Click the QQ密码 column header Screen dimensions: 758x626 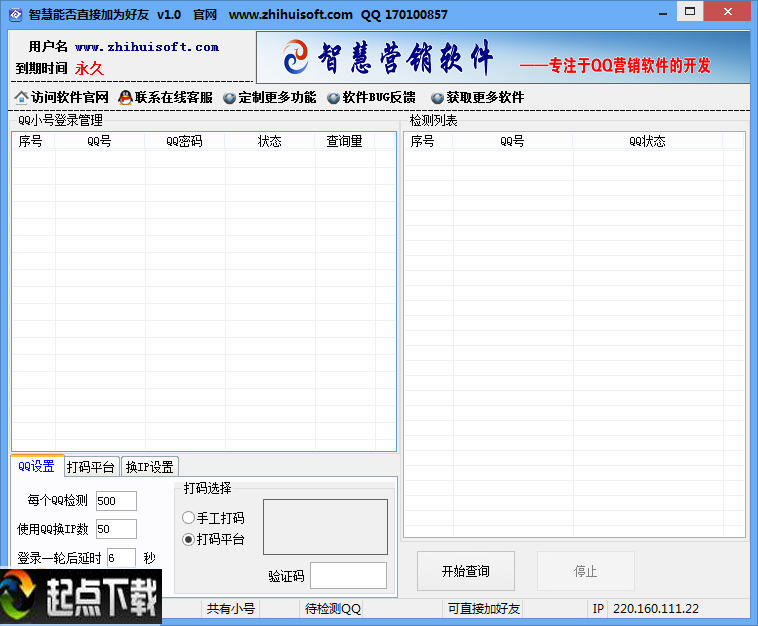tap(185, 141)
